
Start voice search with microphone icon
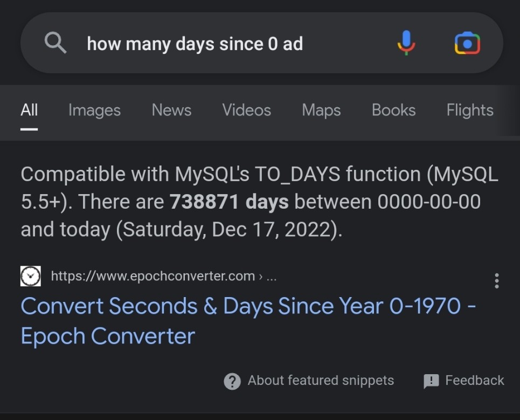point(406,43)
